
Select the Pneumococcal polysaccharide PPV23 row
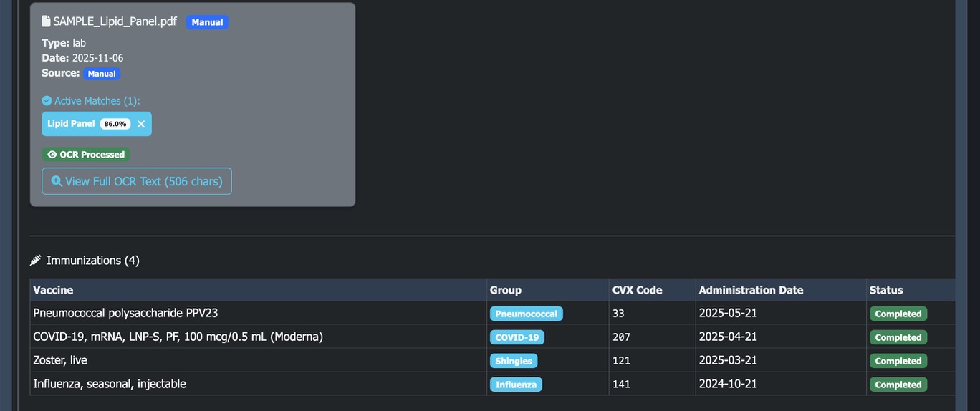(127, 313)
